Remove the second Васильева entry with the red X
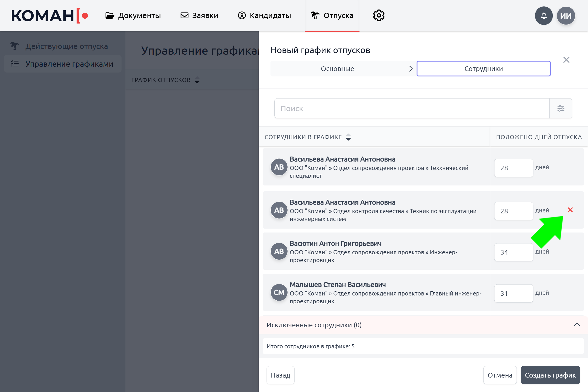 point(570,210)
